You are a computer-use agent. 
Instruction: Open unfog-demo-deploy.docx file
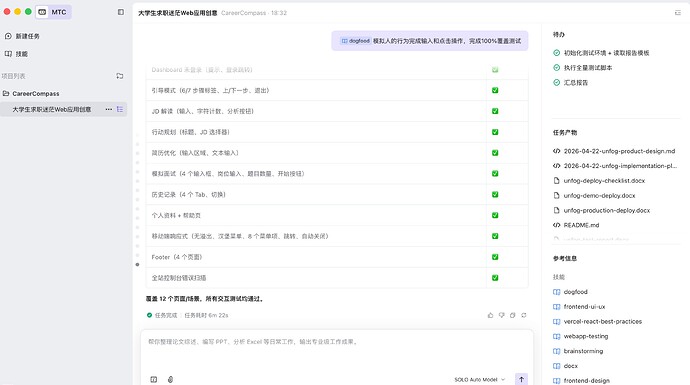[594, 195]
